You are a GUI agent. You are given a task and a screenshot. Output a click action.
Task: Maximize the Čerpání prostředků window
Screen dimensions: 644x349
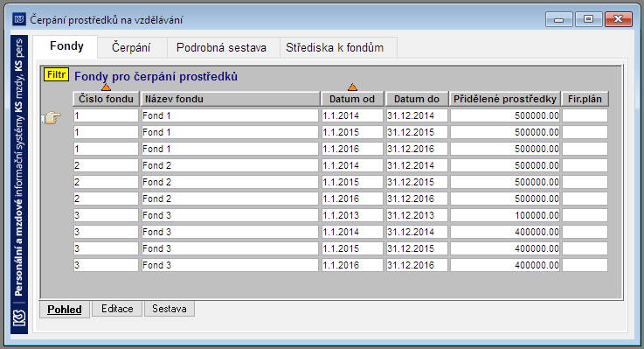click(x=589, y=19)
